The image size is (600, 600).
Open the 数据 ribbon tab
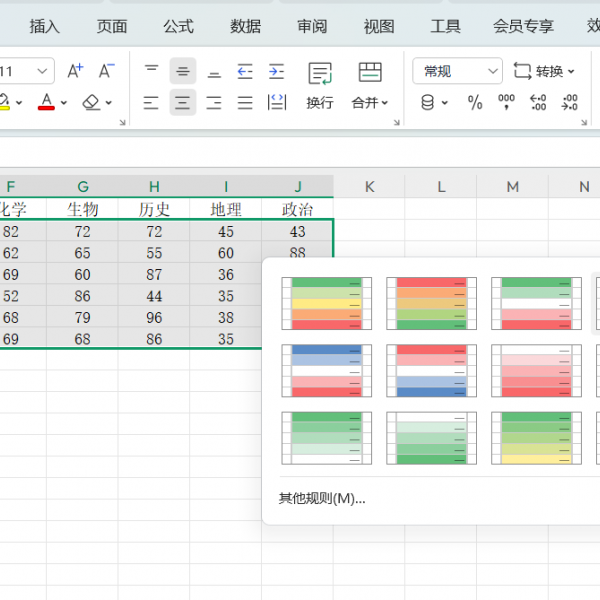tap(245, 26)
